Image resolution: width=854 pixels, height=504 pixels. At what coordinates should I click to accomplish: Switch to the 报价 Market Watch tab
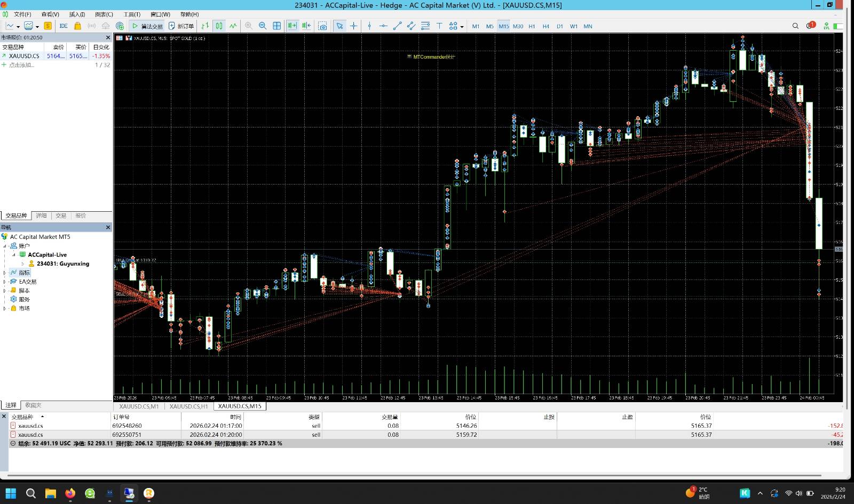click(81, 215)
